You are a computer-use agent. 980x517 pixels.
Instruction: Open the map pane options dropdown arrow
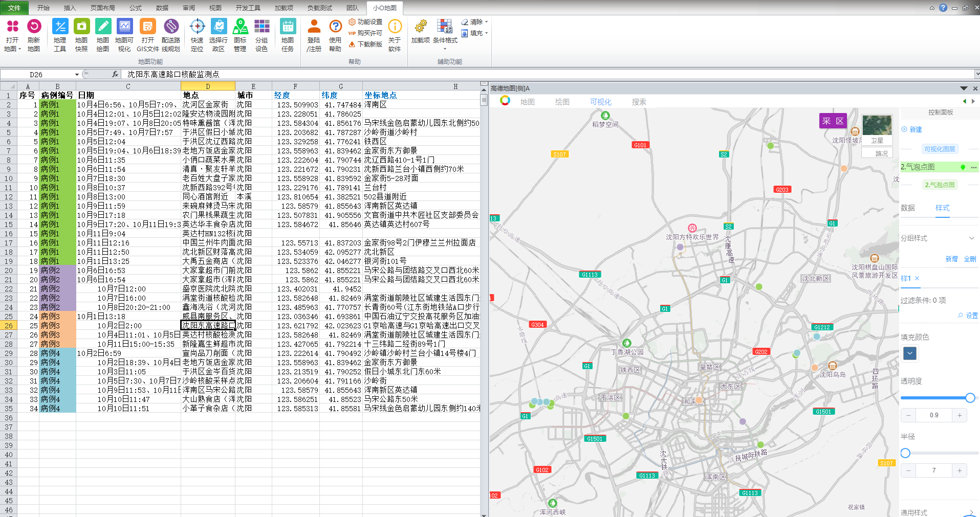coord(964,88)
